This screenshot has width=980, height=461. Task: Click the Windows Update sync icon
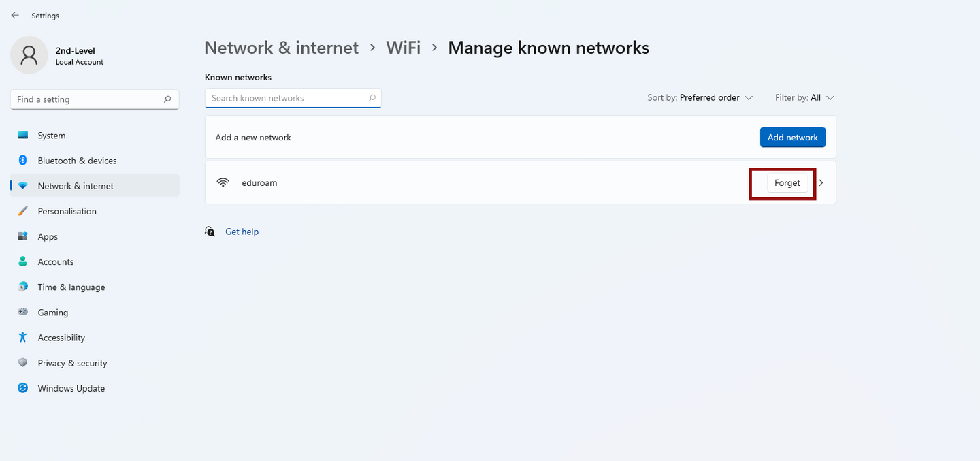click(x=23, y=388)
